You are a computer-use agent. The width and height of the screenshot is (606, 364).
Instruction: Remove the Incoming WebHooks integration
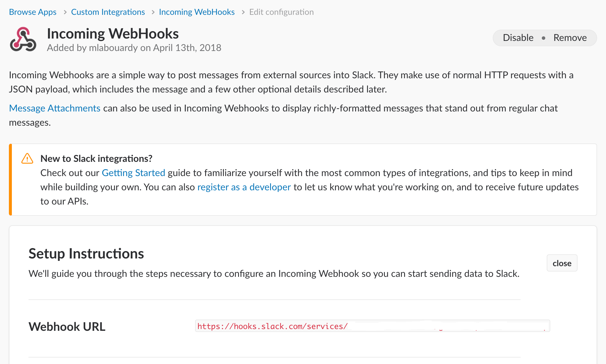(x=570, y=38)
